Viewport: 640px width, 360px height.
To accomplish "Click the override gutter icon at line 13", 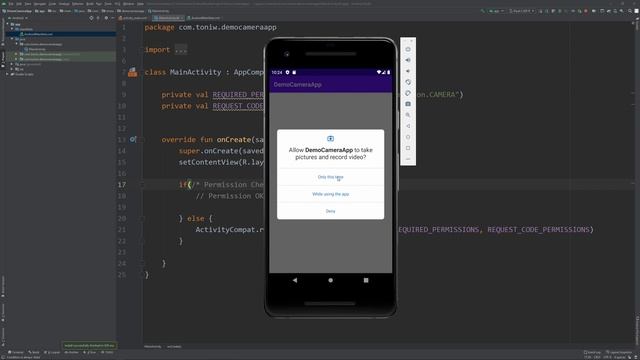I will (133, 140).
